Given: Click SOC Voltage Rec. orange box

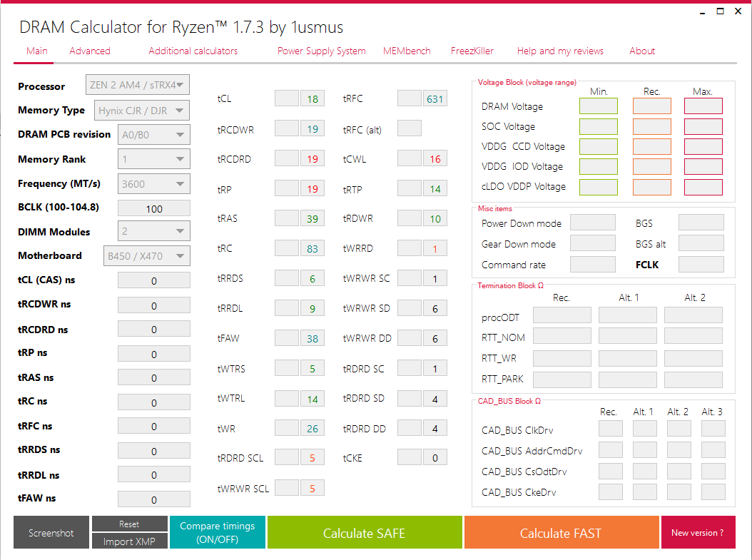Looking at the screenshot, I should click(652, 126).
